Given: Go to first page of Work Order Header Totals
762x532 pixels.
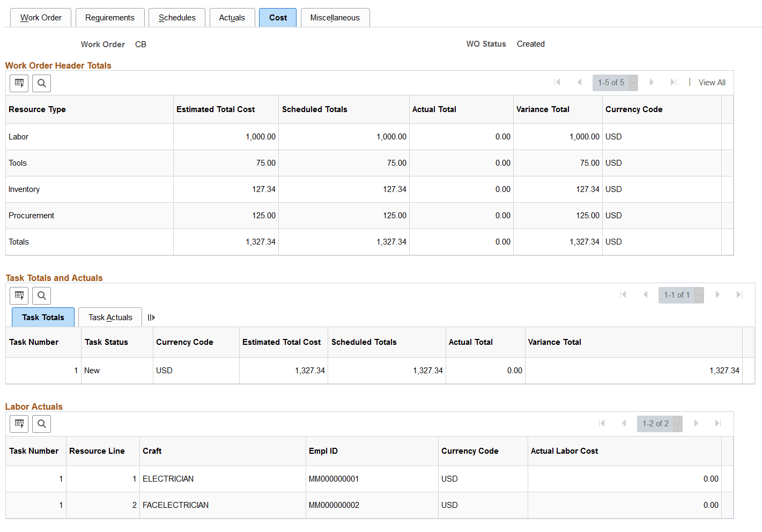Looking at the screenshot, I should pyautogui.click(x=557, y=82).
